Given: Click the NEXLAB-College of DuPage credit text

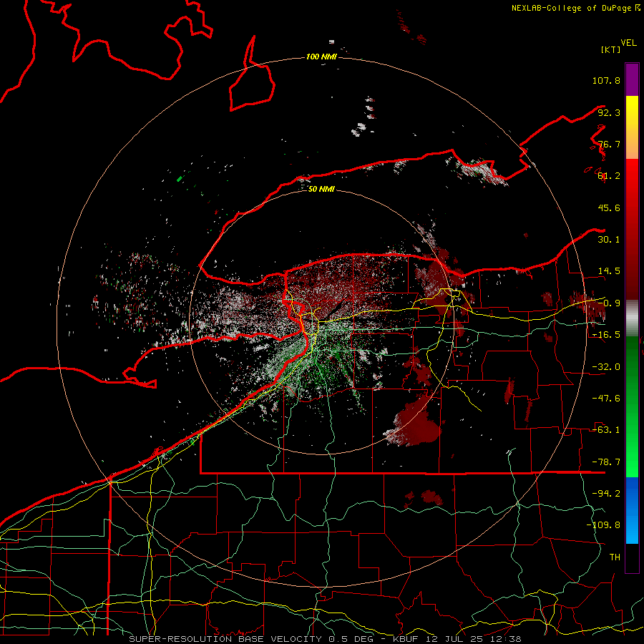Looking at the screenshot, I should (x=571, y=8).
